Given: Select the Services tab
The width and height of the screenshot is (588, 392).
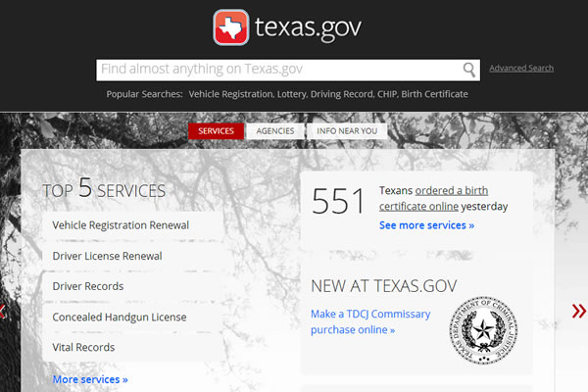Looking at the screenshot, I should [216, 131].
